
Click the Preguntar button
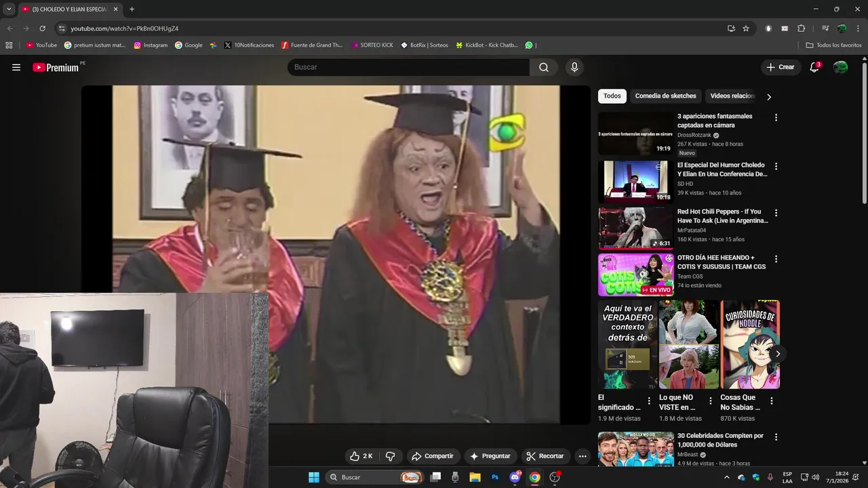pos(490,456)
